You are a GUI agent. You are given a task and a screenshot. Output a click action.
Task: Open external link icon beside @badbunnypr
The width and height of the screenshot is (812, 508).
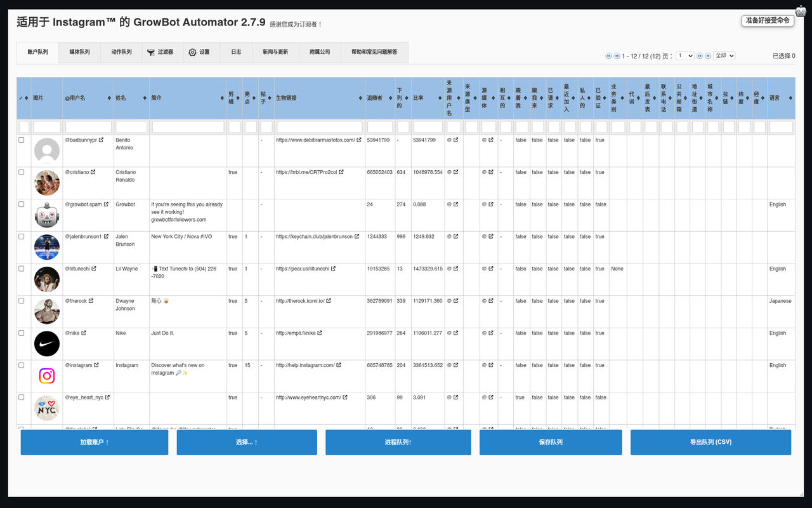click(102, 140)
